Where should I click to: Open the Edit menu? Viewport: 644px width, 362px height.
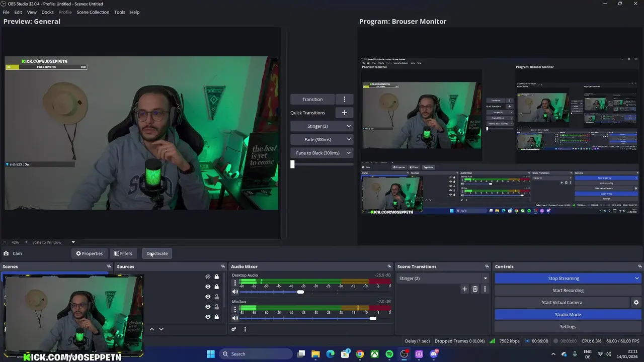click(18, 12)
